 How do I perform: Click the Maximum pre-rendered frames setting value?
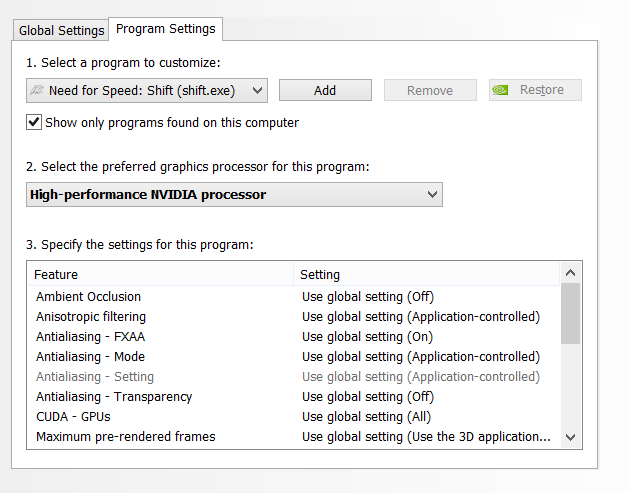pyautogui.click(x=426, y=436)
